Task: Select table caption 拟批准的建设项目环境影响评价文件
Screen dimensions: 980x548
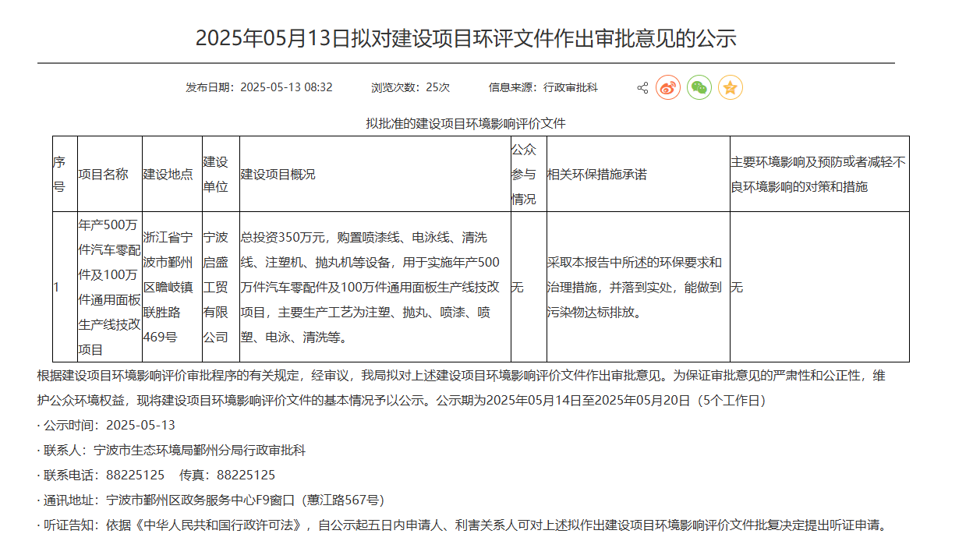Action: [x=466, y=123]
